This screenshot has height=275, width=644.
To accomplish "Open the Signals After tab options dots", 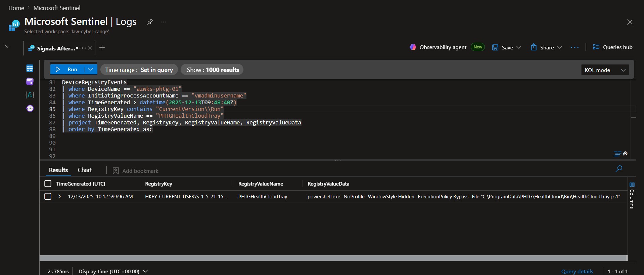I will pos(83,48).
